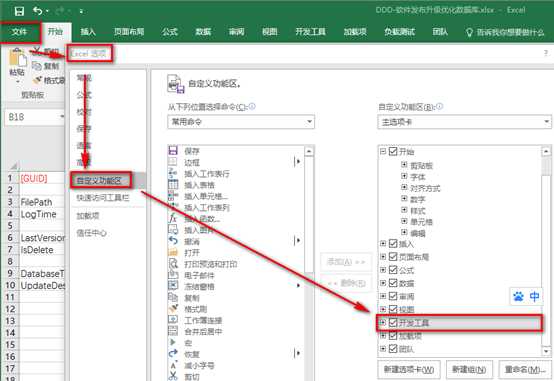Select the 工作簿连接 workbook connections icon
The width and height of the screenshot is (554, 381).
point(173,320)
